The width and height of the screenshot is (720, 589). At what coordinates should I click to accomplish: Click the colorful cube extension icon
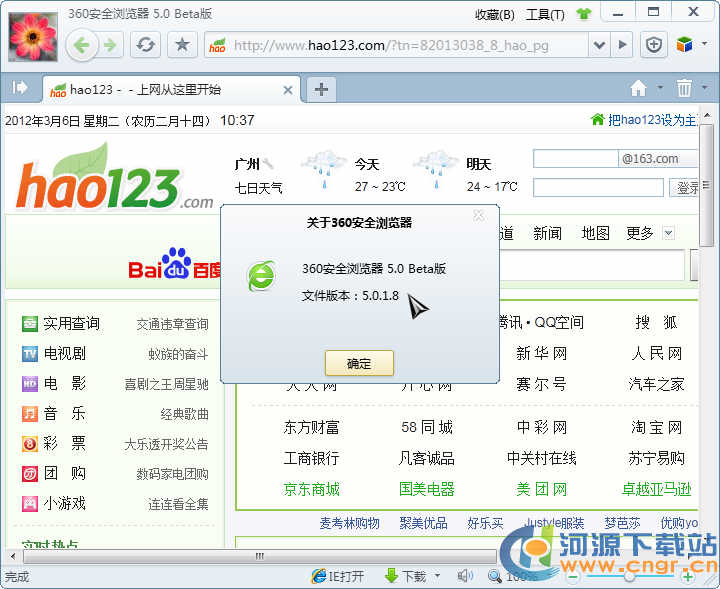[x=684, y=45]
